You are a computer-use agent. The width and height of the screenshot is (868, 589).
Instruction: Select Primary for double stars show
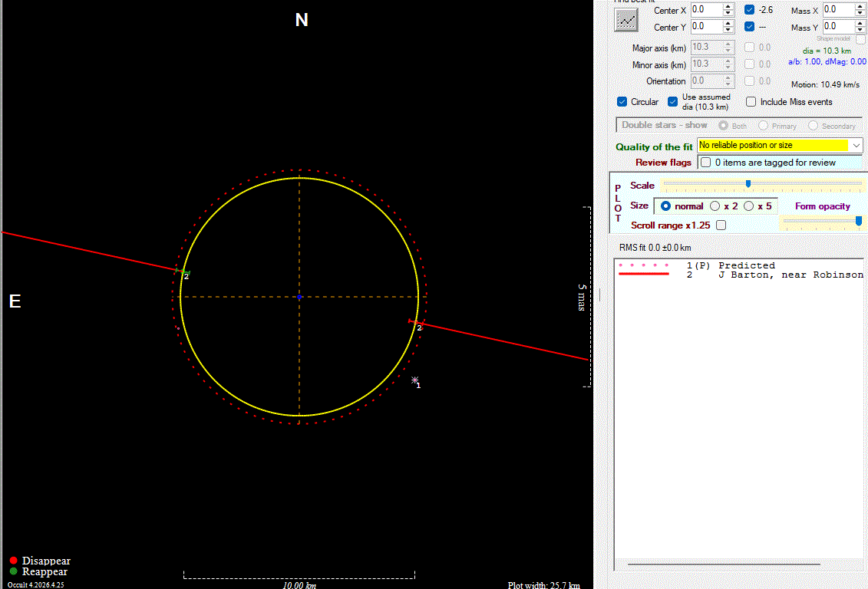(x=764, y=126)
